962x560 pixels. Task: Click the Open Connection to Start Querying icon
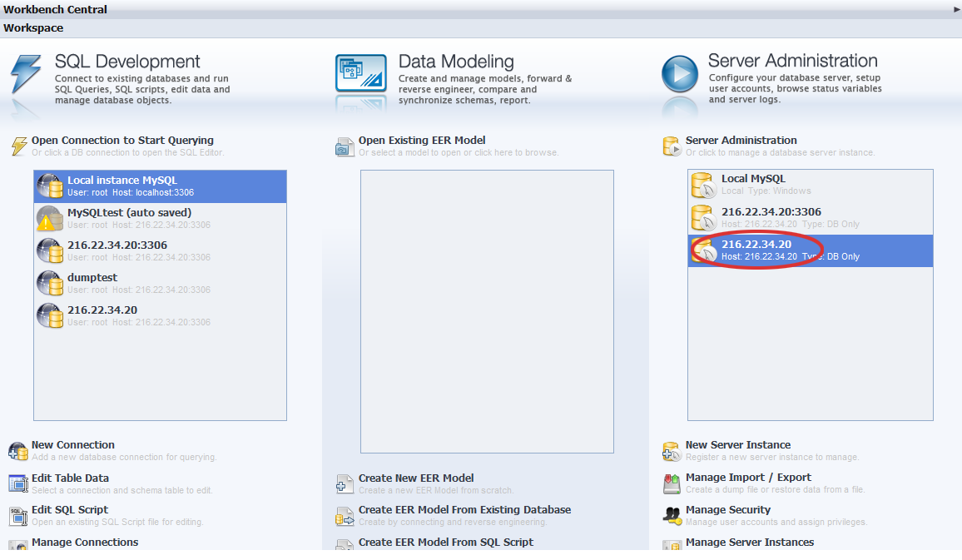tap(19, 146)
